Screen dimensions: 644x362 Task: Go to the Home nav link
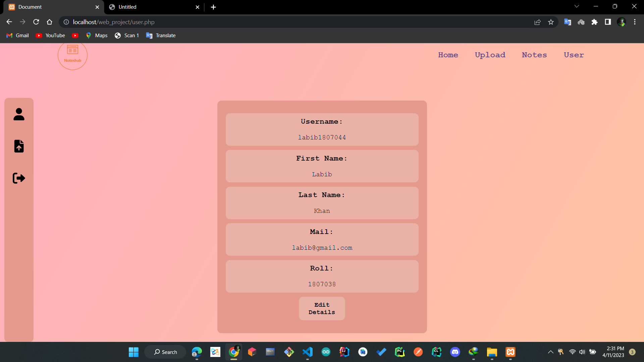coord(448,55)
